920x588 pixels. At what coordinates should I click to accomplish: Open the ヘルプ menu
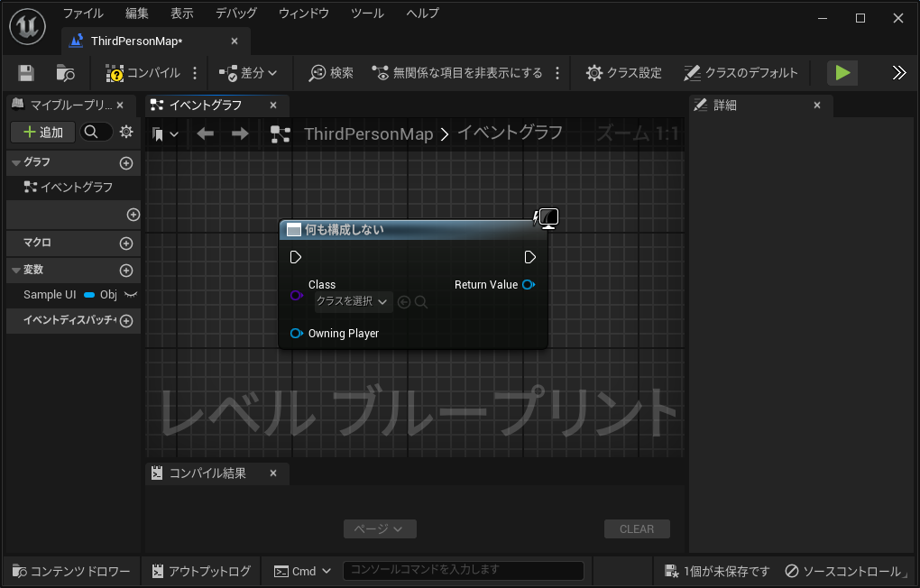[x=422, y=14]
